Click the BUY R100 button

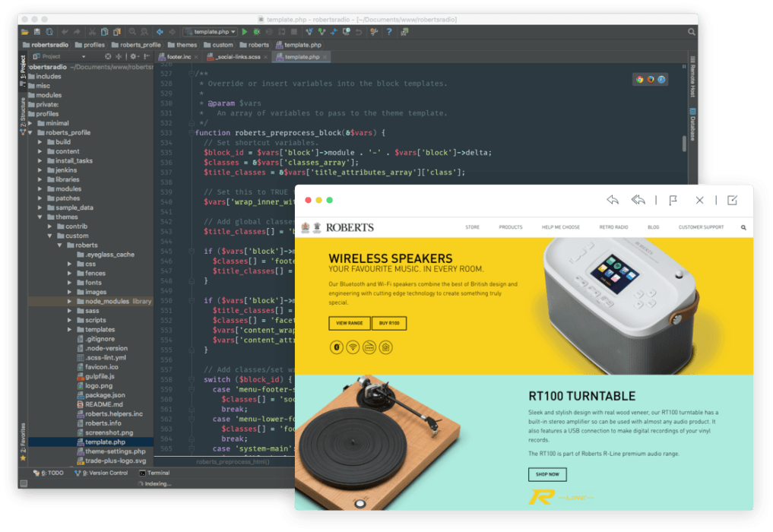389,324
